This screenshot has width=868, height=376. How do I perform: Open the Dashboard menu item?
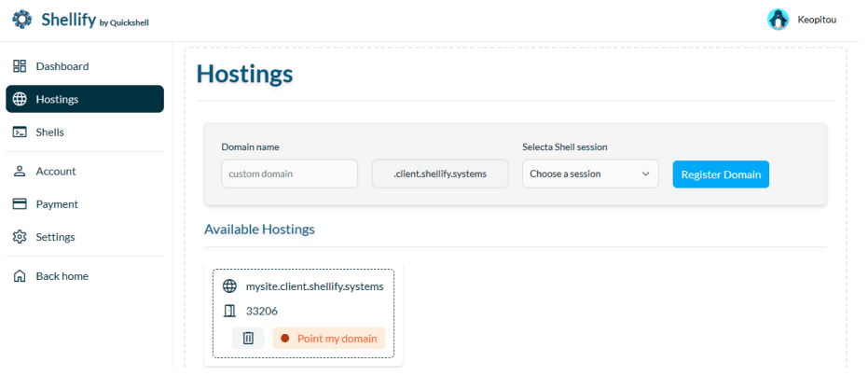(85, 66)
